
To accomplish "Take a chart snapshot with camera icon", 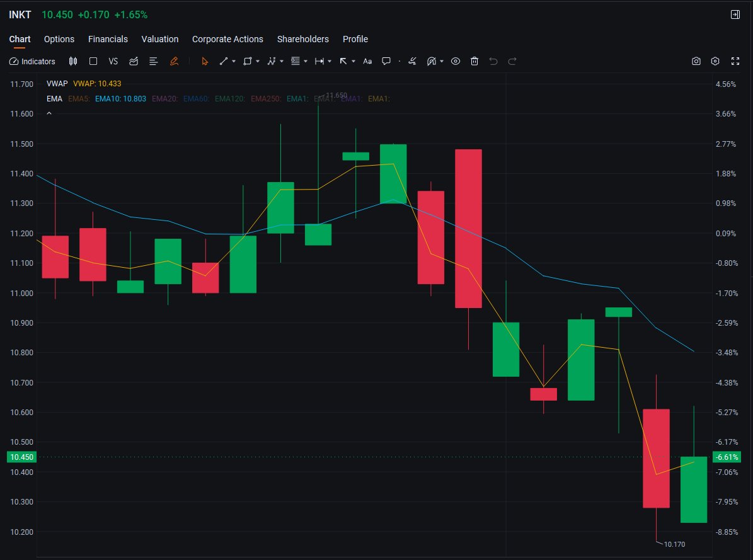I will click(x=696, y=61).
